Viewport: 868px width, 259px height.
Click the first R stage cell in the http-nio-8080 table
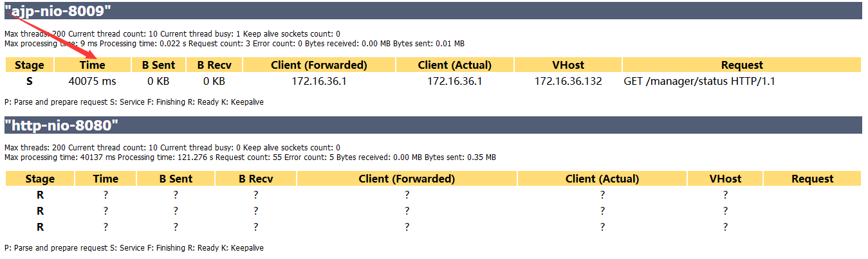[x=40, y=195]
